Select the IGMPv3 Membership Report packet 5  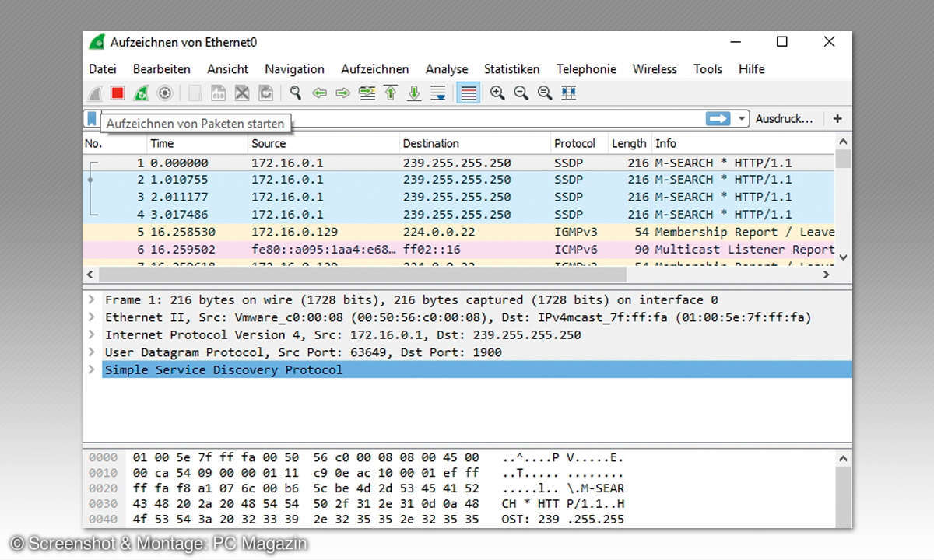(459, 233)
